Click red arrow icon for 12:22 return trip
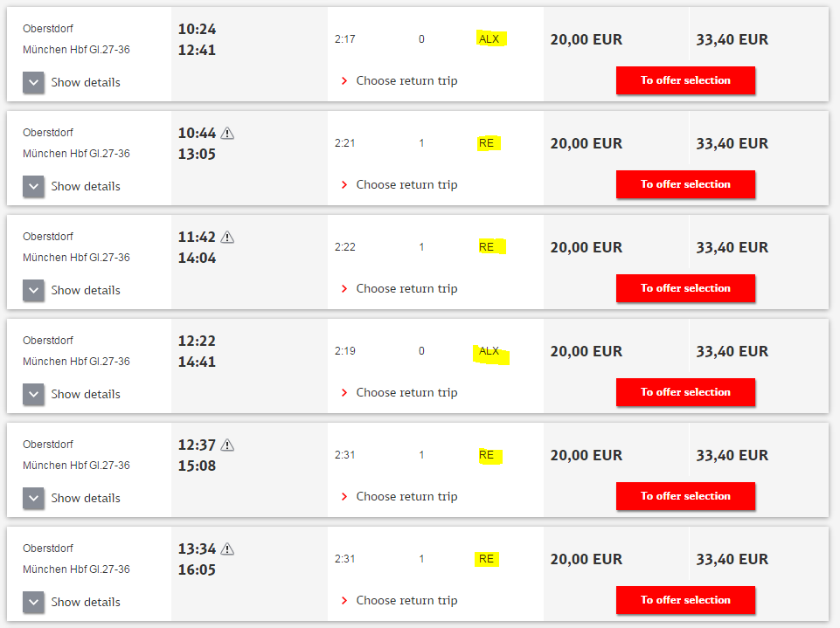 click(x=344, y=392)
